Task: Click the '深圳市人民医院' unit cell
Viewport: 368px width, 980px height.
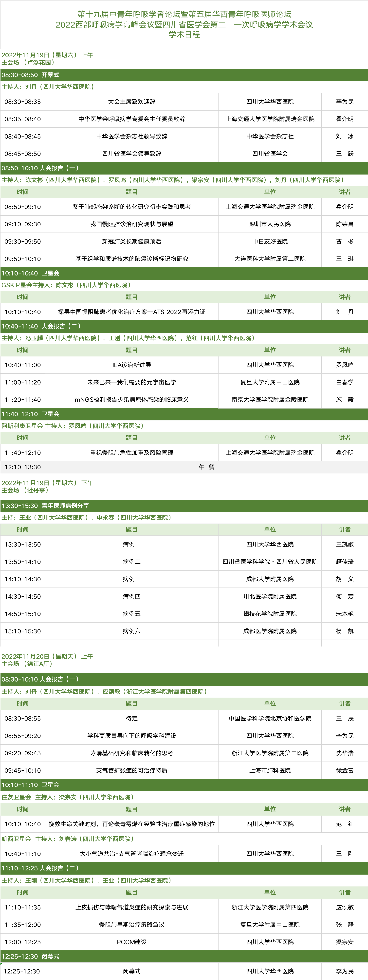Action: [270, 224]
